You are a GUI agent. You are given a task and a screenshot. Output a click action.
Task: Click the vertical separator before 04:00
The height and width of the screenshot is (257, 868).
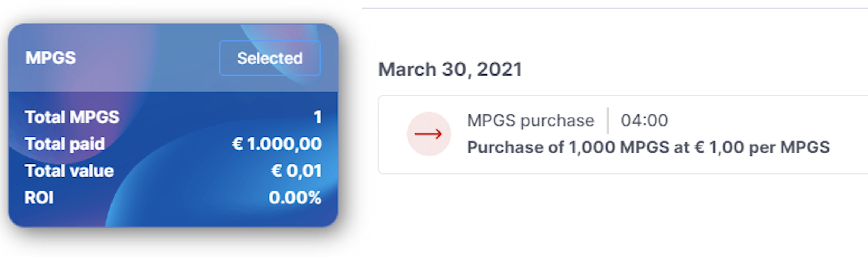(x=608, y=121)
